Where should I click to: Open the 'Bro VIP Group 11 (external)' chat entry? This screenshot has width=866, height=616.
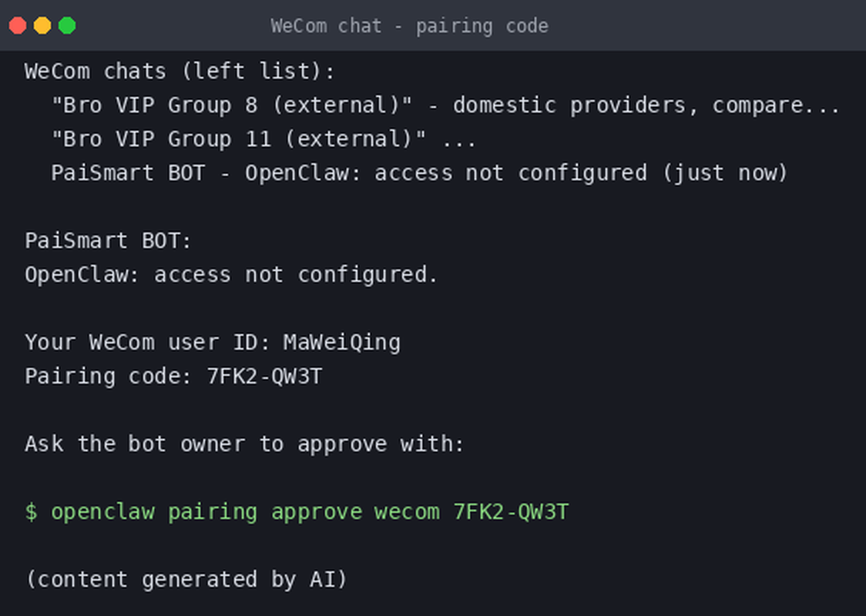(239, 139)
